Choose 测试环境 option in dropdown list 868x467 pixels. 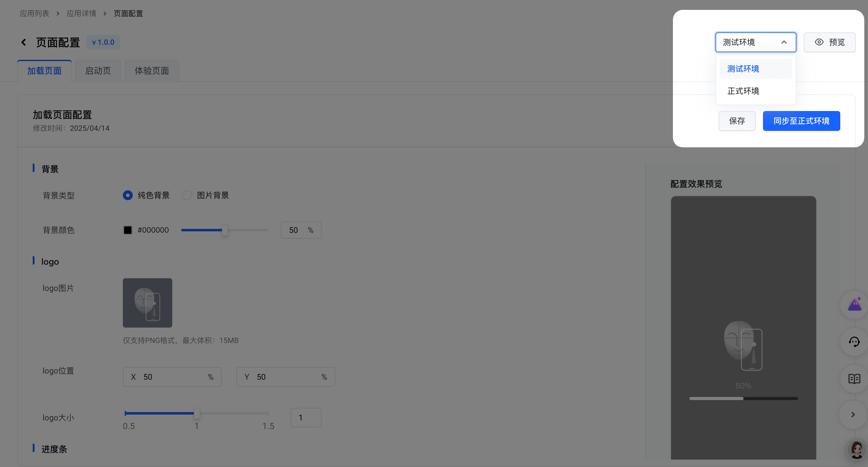pos(743,69)
